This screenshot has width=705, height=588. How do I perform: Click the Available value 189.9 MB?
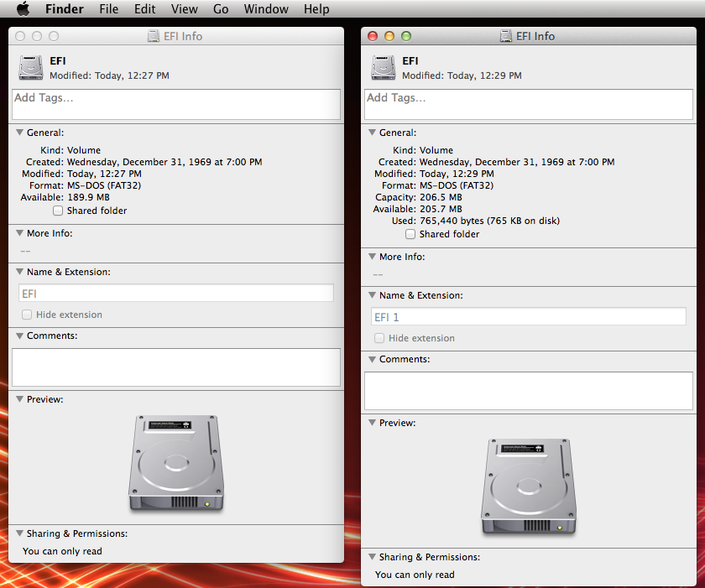point(89,197)
